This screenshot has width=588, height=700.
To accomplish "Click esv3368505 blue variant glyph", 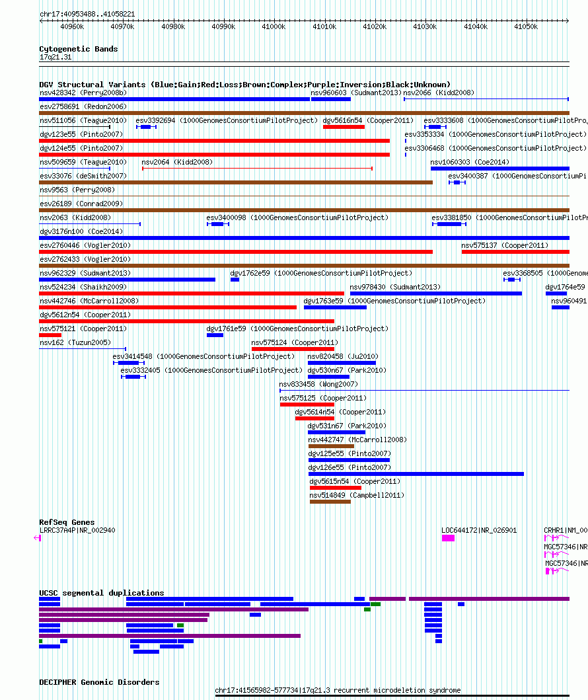I will tap(512, 280).
